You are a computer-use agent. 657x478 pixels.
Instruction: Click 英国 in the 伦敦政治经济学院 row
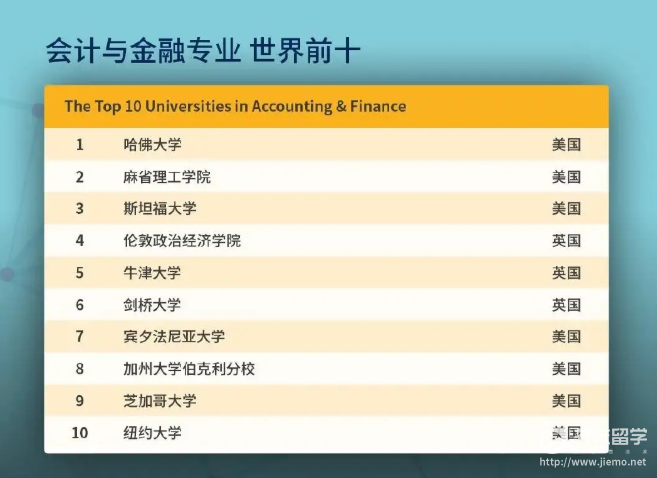click(566, 240)
